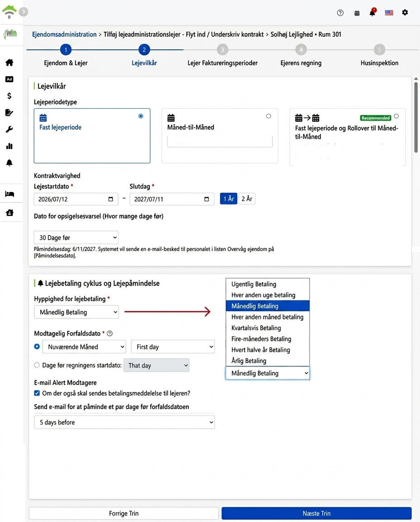Open the That day dropdown
This screenshot has height=522, width=420.
156,365
